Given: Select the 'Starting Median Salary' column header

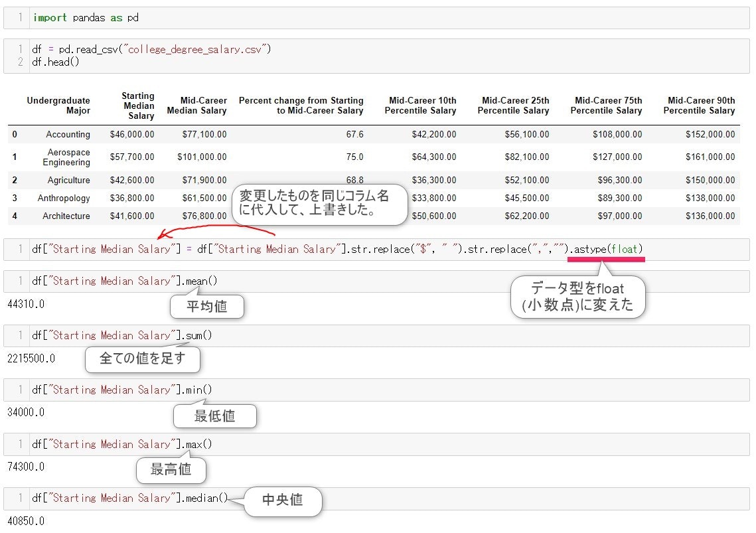Looking at the screenshot, I should tap(138, 106).
